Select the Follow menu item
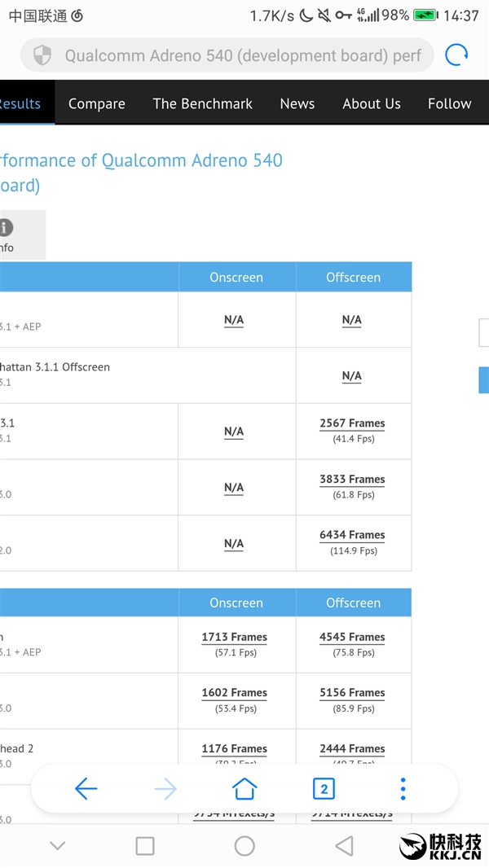 coord(449,103)
